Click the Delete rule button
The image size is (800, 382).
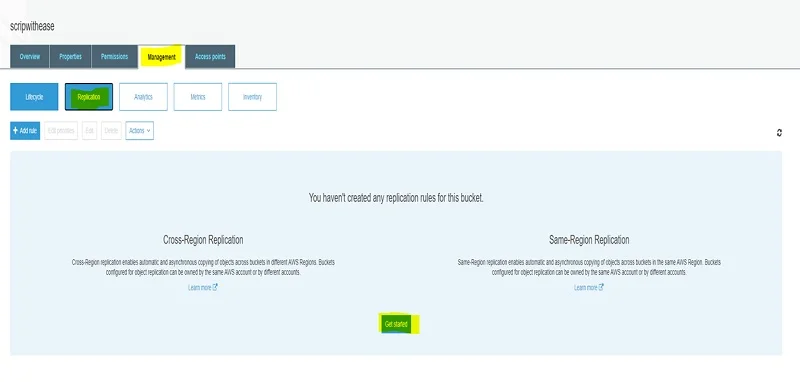[111, 131]
